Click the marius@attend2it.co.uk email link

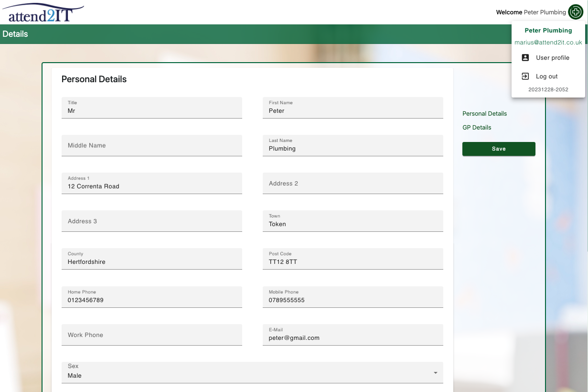pos(548,42)
